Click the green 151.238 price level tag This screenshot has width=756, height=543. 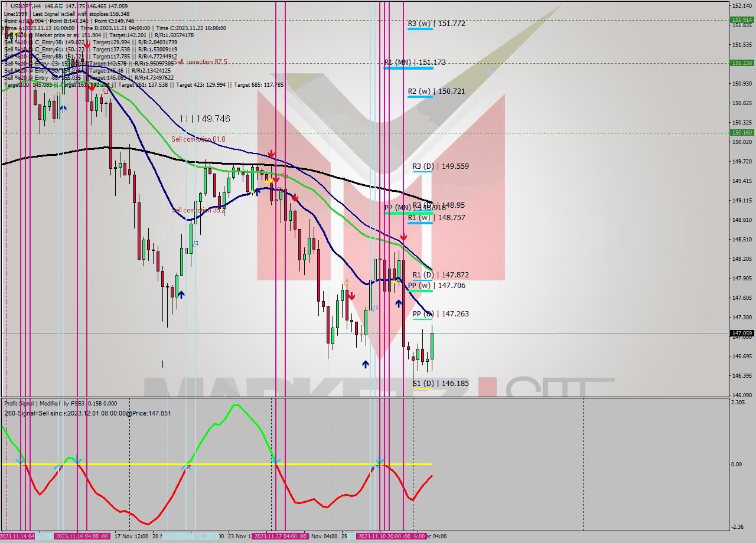742,63
